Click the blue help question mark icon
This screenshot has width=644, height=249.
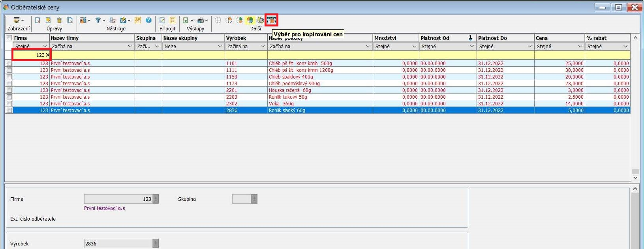point(148,20)
